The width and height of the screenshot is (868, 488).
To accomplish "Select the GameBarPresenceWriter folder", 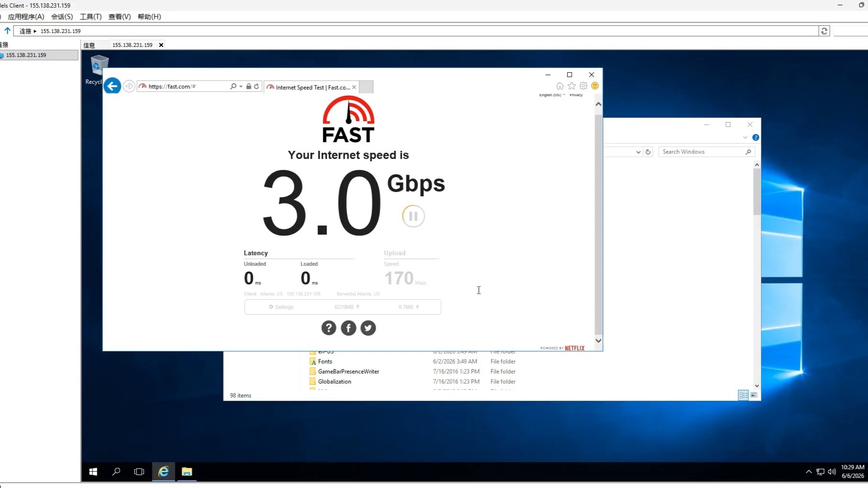I will pyautogui.click(x=349, y=372).
